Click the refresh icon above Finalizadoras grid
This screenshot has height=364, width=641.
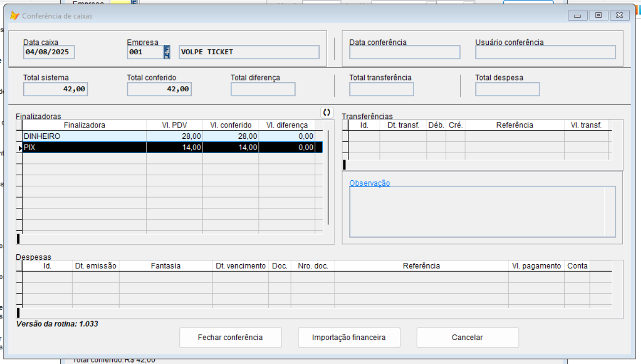326,112
